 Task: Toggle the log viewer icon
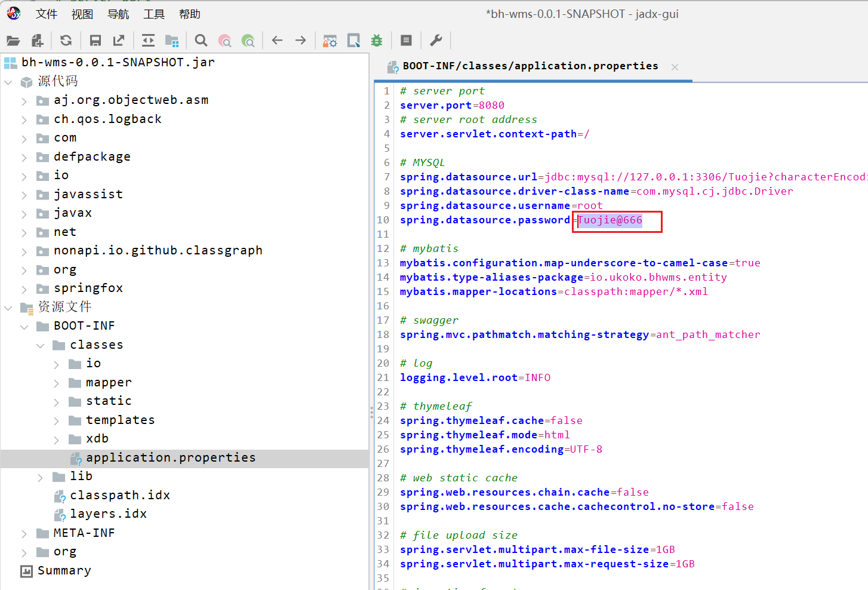coord(406,41)
